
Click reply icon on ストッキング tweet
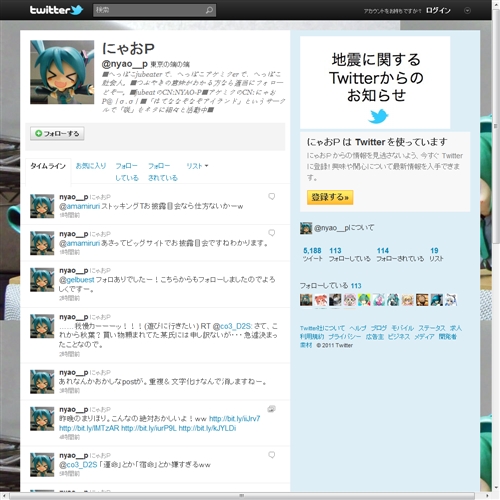[x=272, y=196]
